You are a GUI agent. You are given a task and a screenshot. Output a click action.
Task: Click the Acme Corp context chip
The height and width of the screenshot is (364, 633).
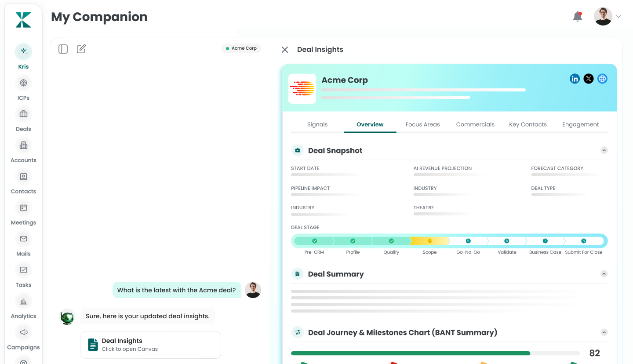(241, 48)
